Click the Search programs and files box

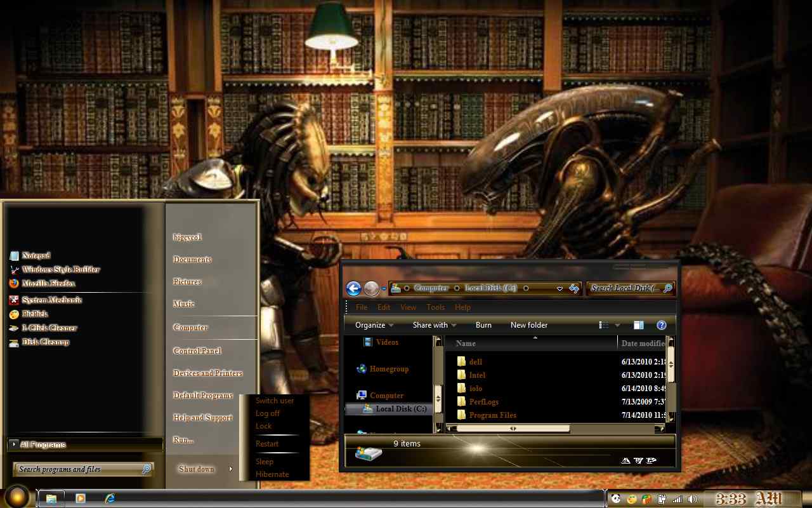(x=83, y=469)
